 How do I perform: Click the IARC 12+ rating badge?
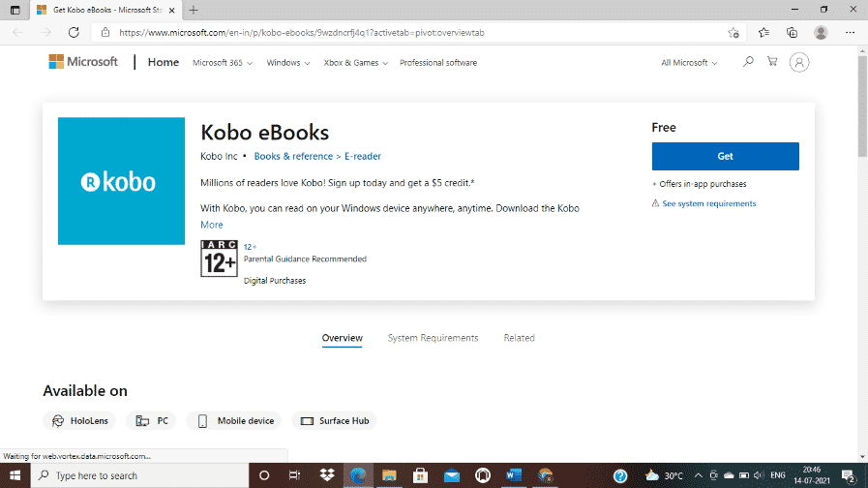[x=219, y=259]
